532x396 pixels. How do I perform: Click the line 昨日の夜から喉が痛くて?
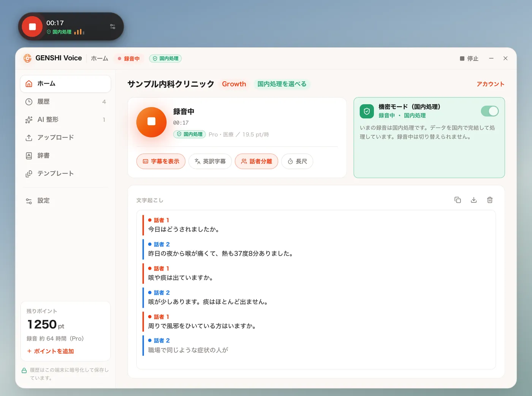click(x=221, y=253)
